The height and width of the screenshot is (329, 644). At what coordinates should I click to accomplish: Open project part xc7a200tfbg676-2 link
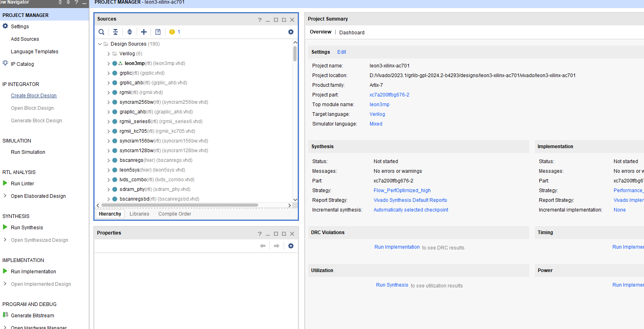click(x=389, y=95)
